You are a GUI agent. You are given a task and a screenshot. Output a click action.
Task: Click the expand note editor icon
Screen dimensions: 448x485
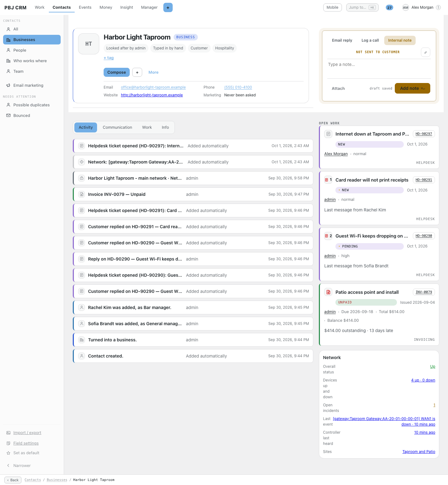[x=426, y=52]
